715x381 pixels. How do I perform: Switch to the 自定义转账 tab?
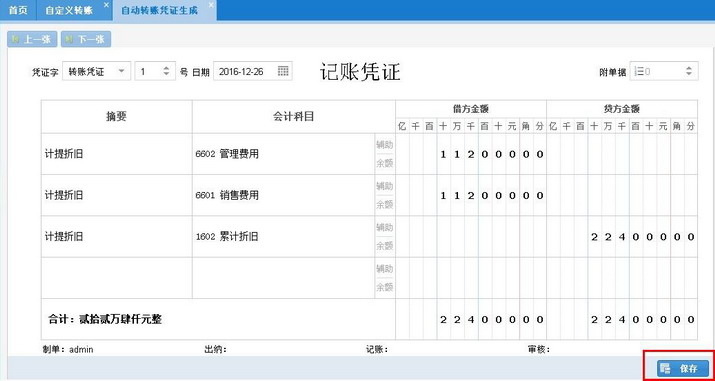coord(68,10)
